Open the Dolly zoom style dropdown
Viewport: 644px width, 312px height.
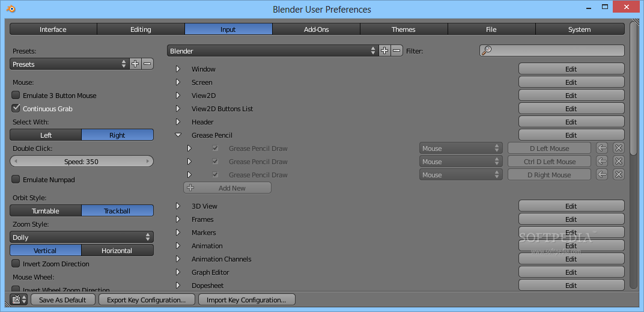(82, 237)
